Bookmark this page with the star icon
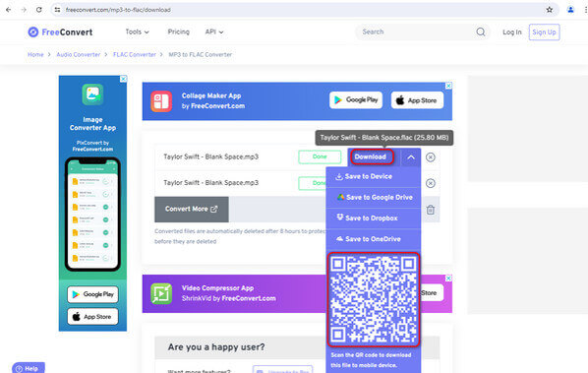Screen dimensions: 588x373 point(550,10)
